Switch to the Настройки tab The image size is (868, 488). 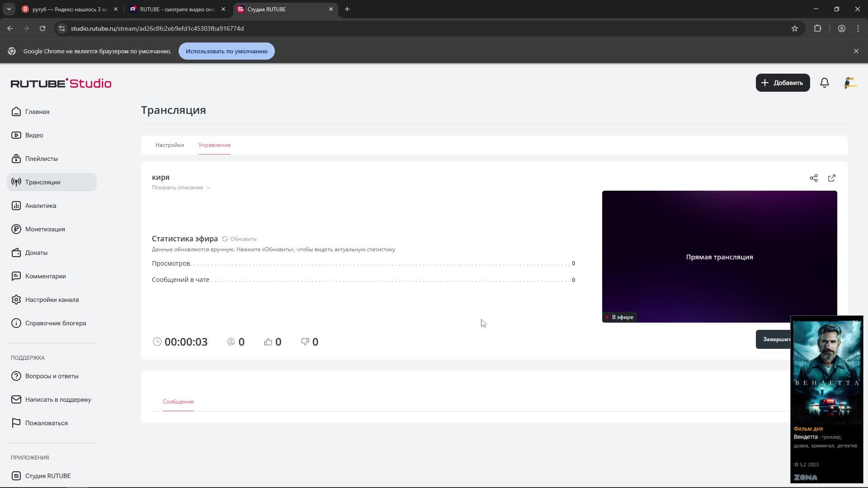[x=170, y=145]
